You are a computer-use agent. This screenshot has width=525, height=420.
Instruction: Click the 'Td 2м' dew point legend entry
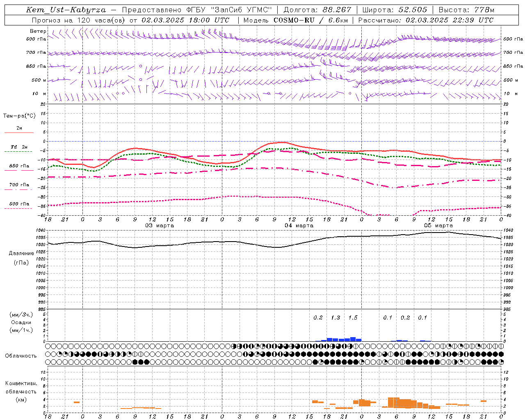tap(19, 147)
